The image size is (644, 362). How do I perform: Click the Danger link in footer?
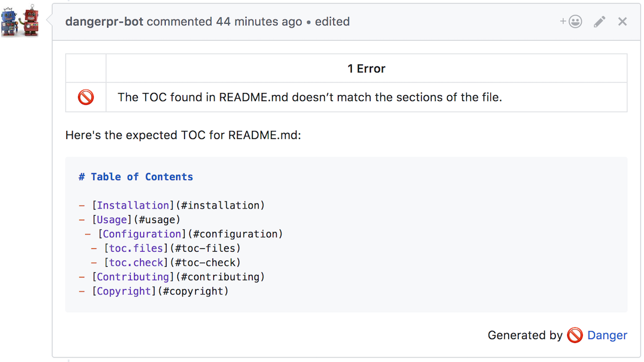pyautogui.click(x=607, y=335)
